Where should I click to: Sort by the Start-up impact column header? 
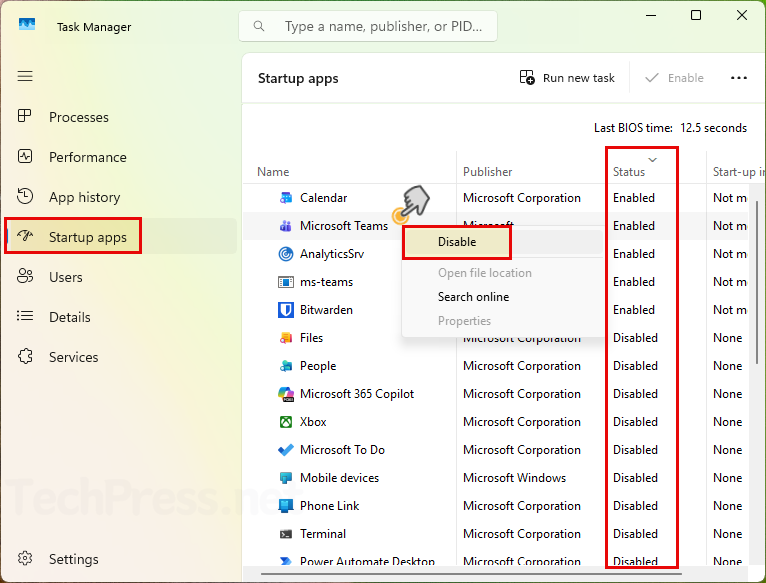click(x=739, y=172)
